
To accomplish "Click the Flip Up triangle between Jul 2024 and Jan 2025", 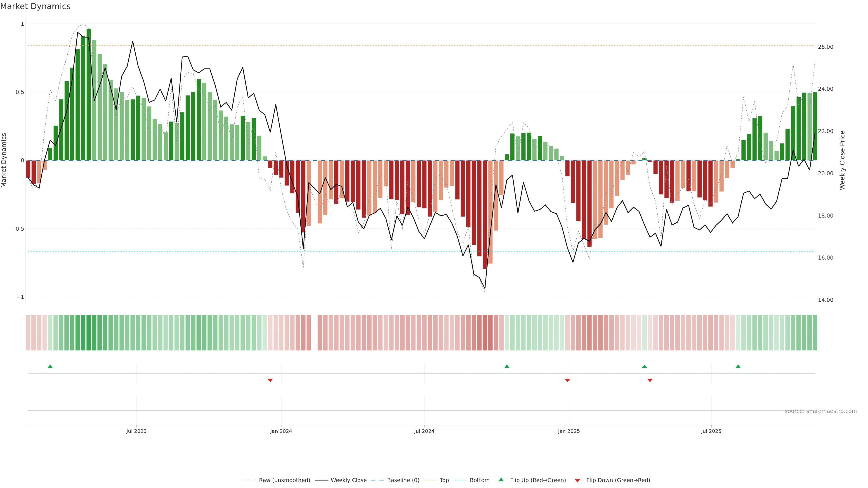I will point(507,366).
